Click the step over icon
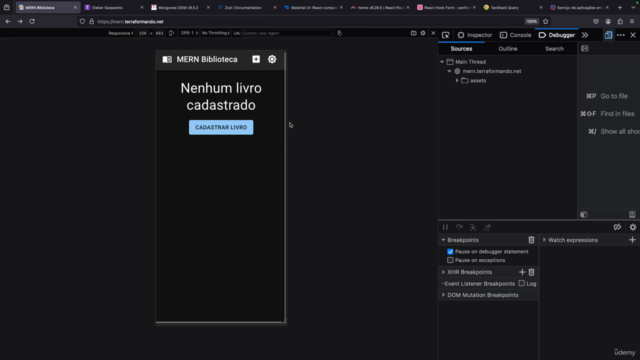 point(459,227)
